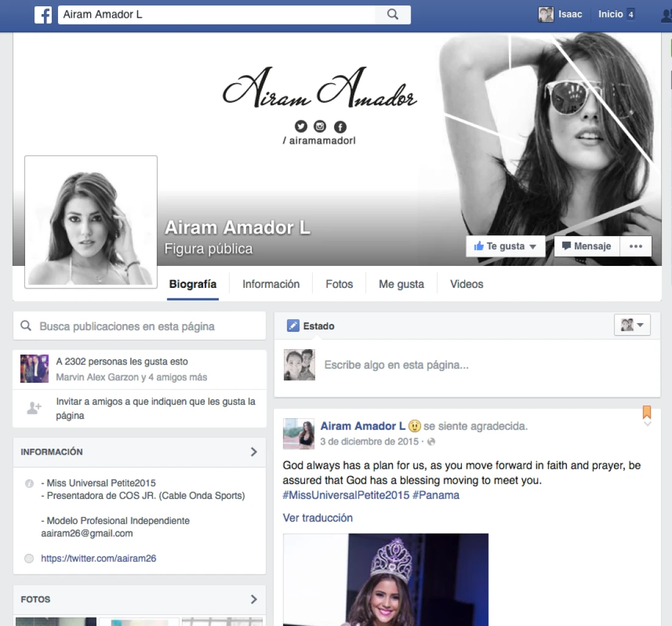672x626 pixels.
Task: Open the three dots more options
Action: click(635, 246)
